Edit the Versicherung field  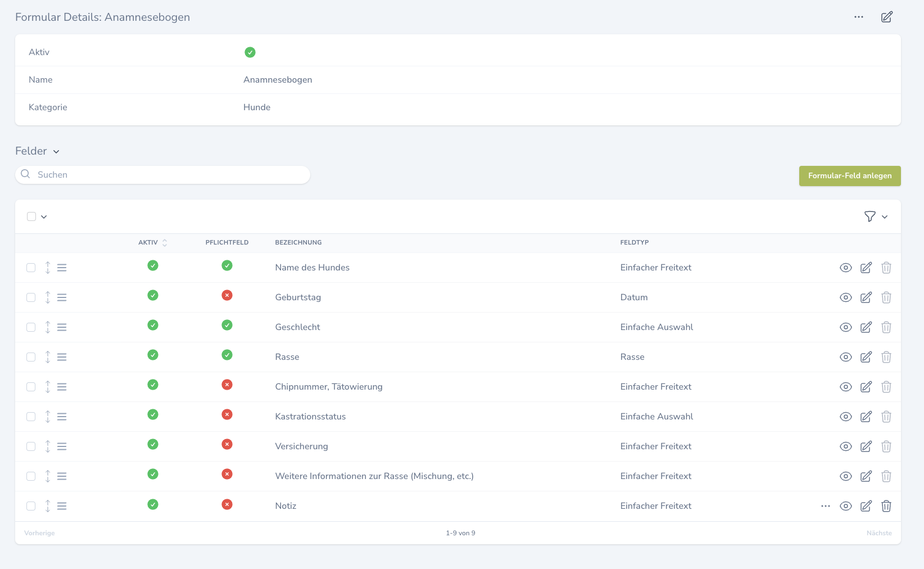point(866,446)
